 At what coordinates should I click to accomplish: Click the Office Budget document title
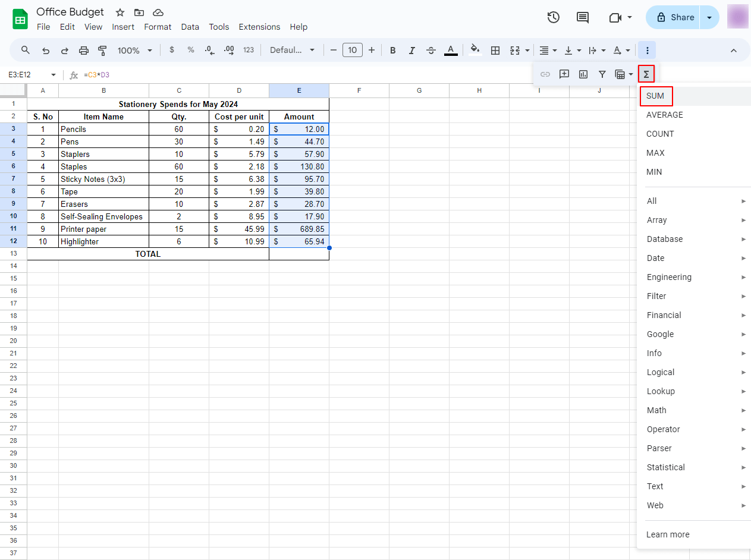(70, 12)
